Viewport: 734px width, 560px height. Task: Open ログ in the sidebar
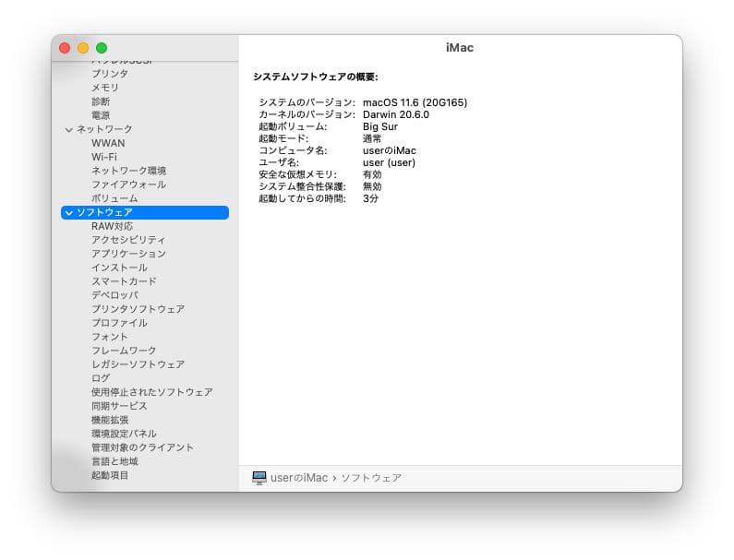pos(101,378)
